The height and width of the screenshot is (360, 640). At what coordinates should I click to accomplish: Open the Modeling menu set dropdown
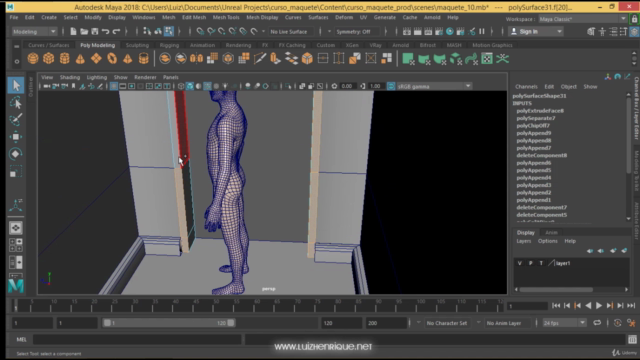[x=34, y=31]
